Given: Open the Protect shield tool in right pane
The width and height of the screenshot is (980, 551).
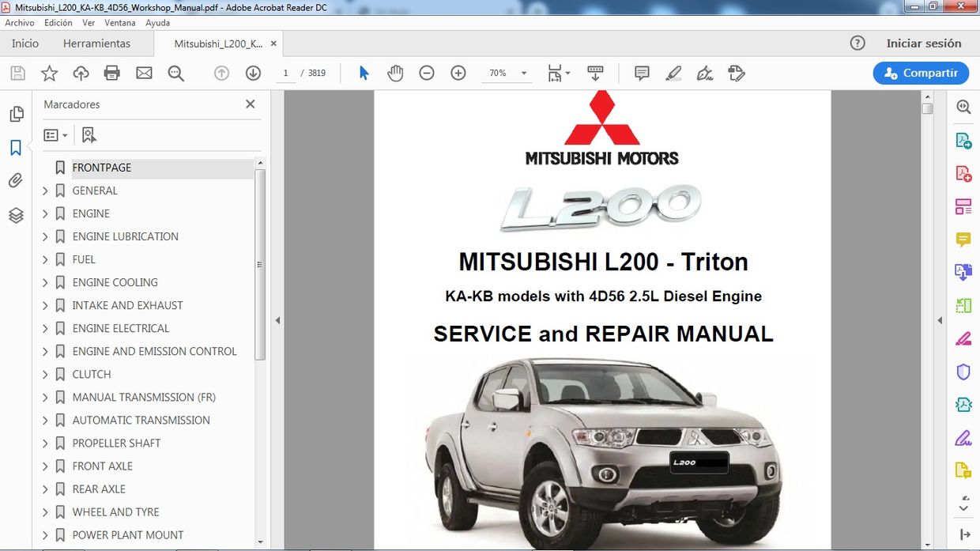Looking at the screenshot, I should pyautogui.click(x=963, y=372).
